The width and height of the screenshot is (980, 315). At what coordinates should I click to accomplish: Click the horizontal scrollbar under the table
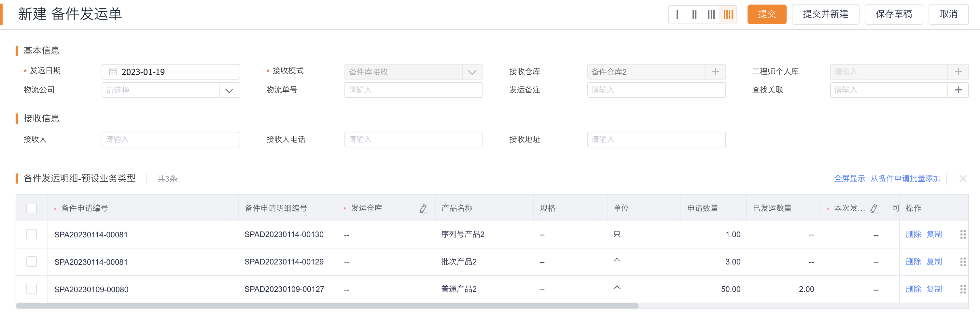pos(327,306)
